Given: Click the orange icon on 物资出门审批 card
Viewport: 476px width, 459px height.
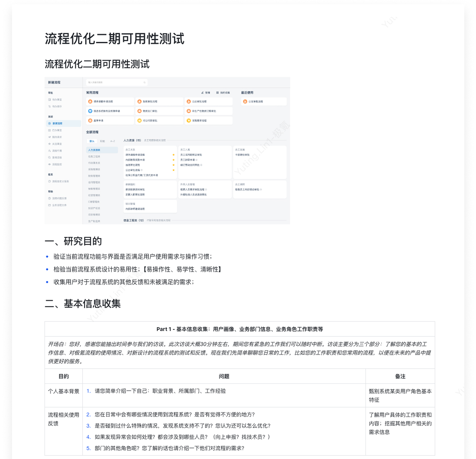Looking at the screenshot, I should (139, 111).
